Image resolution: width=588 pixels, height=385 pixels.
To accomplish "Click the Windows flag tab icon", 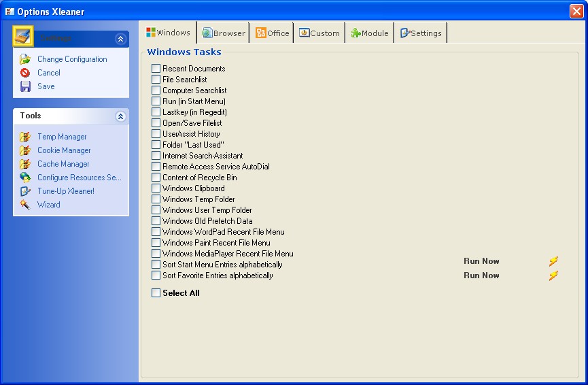I will pos(151,33).
